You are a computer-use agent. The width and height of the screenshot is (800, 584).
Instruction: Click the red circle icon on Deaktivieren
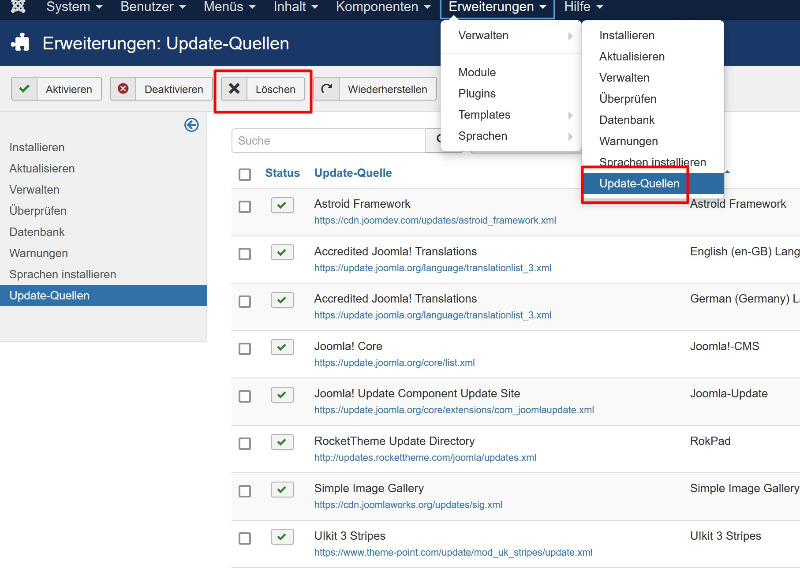coord(123,89)
